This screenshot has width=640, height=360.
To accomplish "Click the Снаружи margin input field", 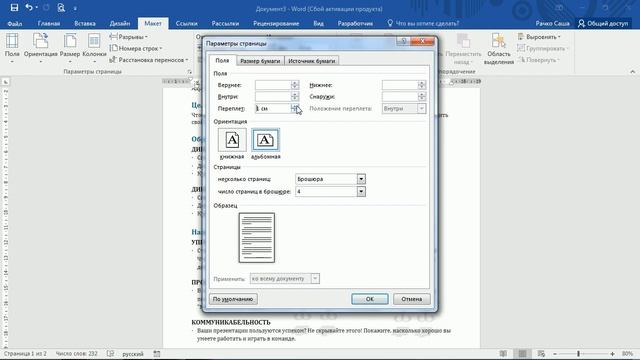I will point(400,96).
